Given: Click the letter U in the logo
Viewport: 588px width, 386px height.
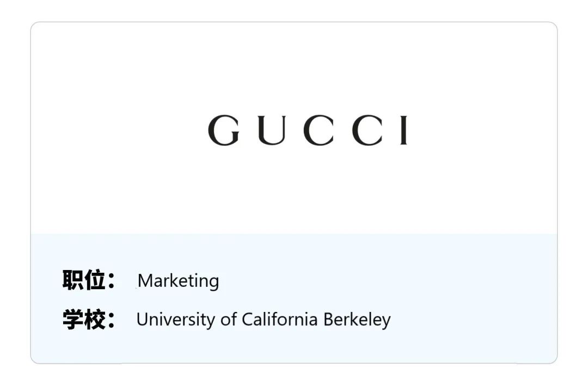Looking at the screenshot, I should (x=272, y=130).
